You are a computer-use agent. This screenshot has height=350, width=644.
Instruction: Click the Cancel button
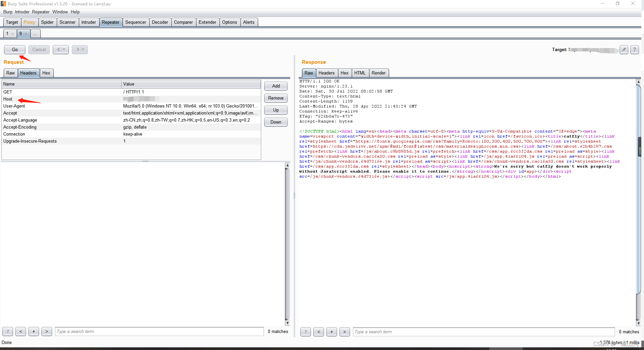point(39,49)
